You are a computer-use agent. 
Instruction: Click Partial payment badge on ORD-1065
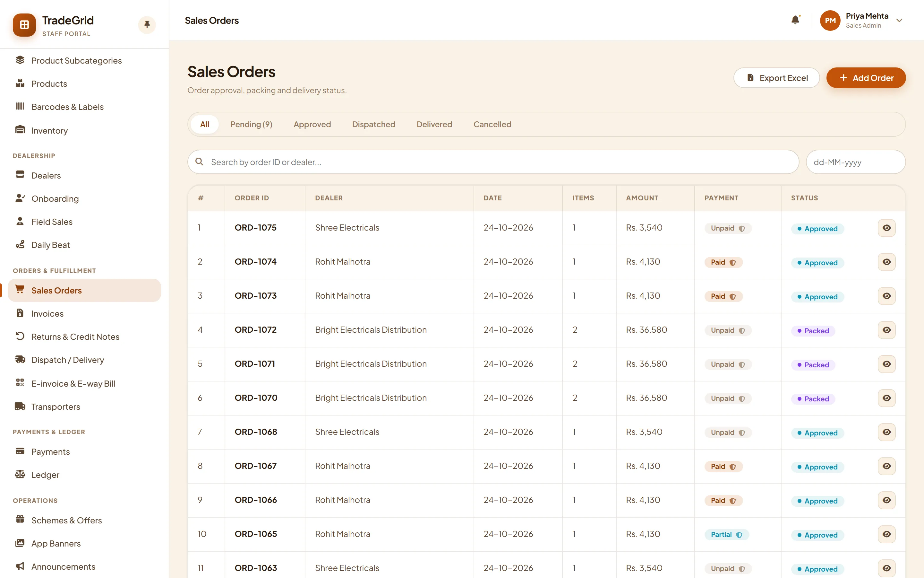727,534
